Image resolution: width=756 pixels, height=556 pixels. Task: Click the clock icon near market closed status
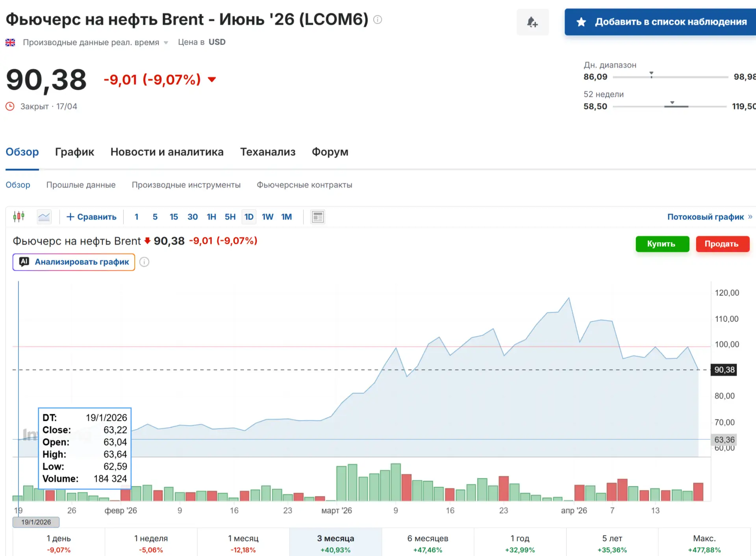(10, 106)
